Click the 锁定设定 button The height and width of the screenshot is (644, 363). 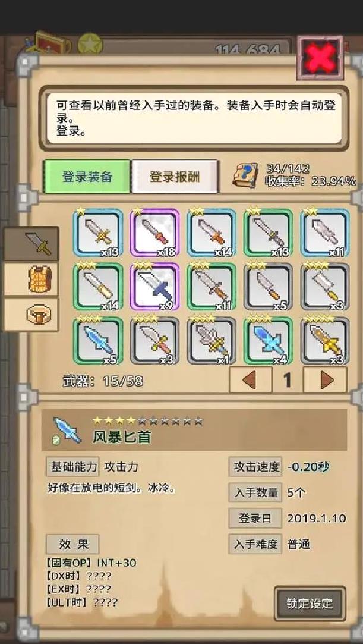coord(310,604)
